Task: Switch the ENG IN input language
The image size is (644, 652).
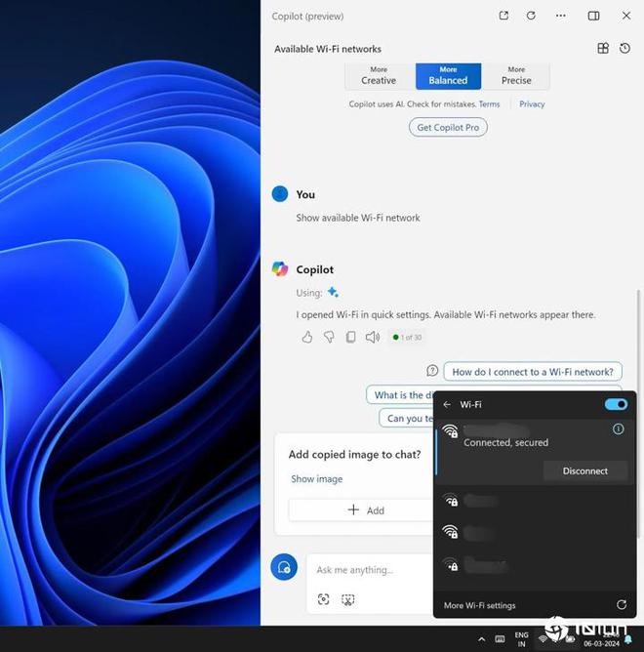Action: (521, 639)
